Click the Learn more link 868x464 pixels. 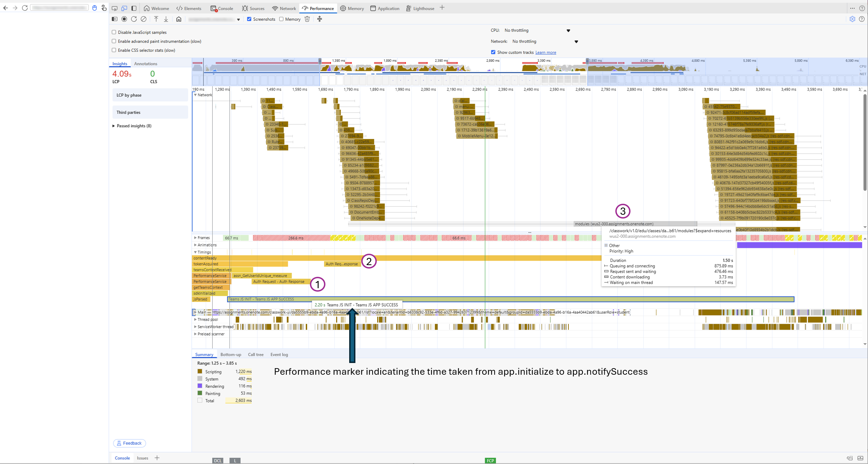coord(545,52)
